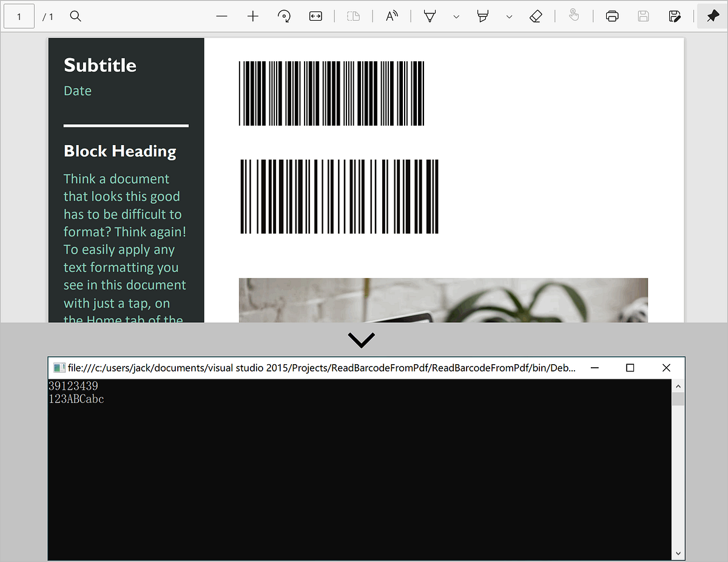Toggle two-page layout view
The width and height of the screenshot is (728, 562).
click(x=354, y=16)
